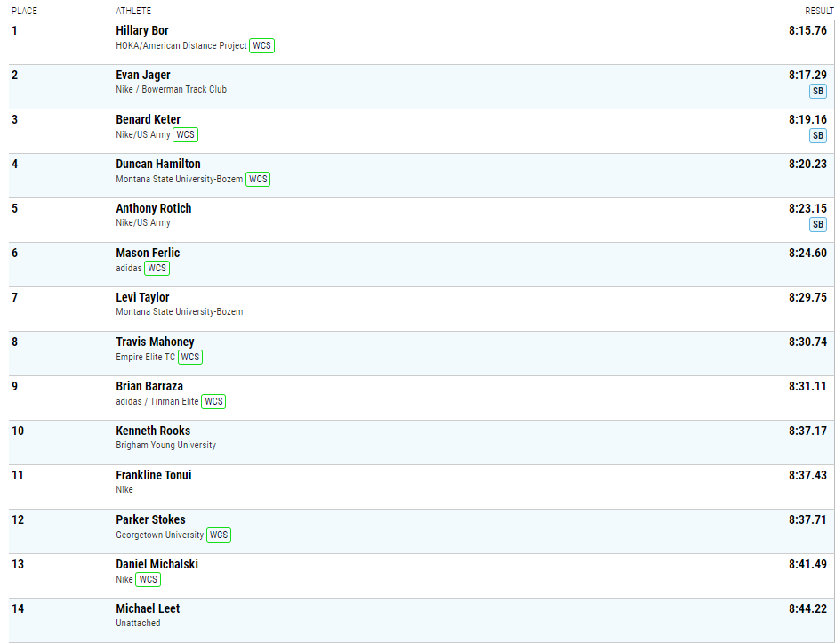Click the RESULT column header

pyautogui.click(x=819, y=11)
